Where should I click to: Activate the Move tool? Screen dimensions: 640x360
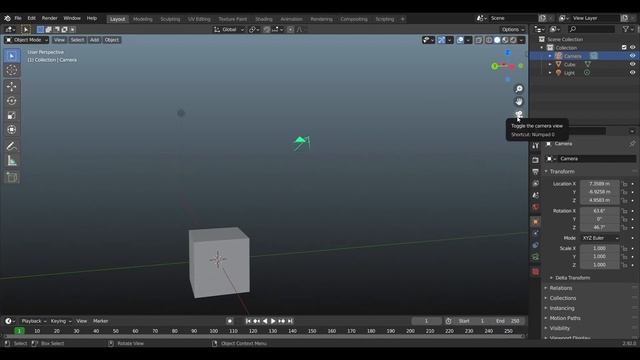coord(12,87)
